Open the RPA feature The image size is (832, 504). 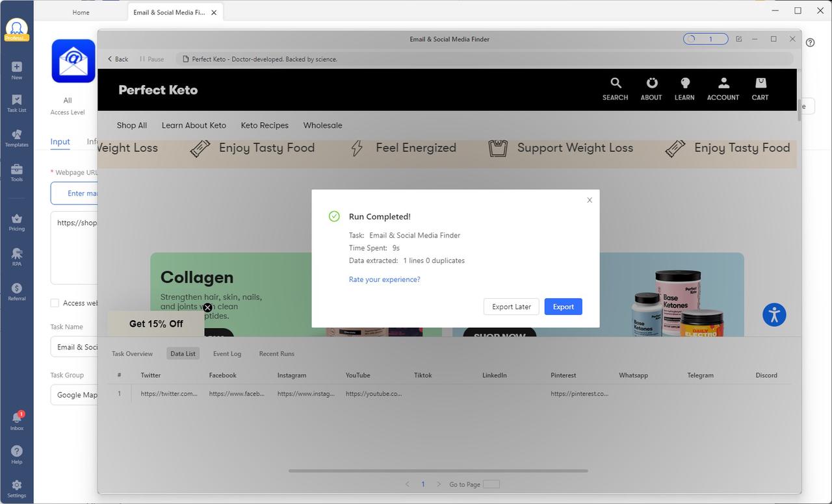16,255
